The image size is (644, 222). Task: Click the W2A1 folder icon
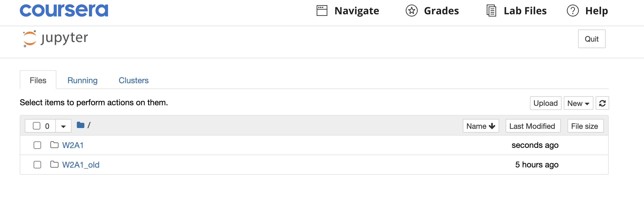54,145
